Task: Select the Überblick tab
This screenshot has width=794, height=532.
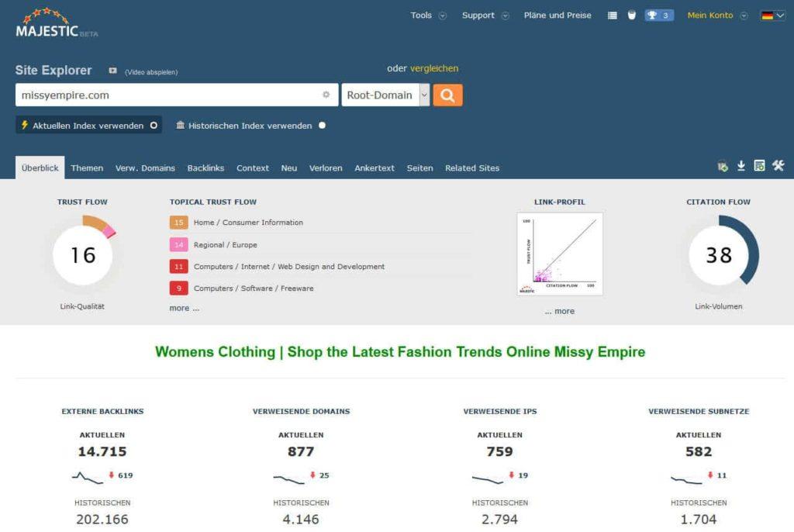Action: coord(40,168)
